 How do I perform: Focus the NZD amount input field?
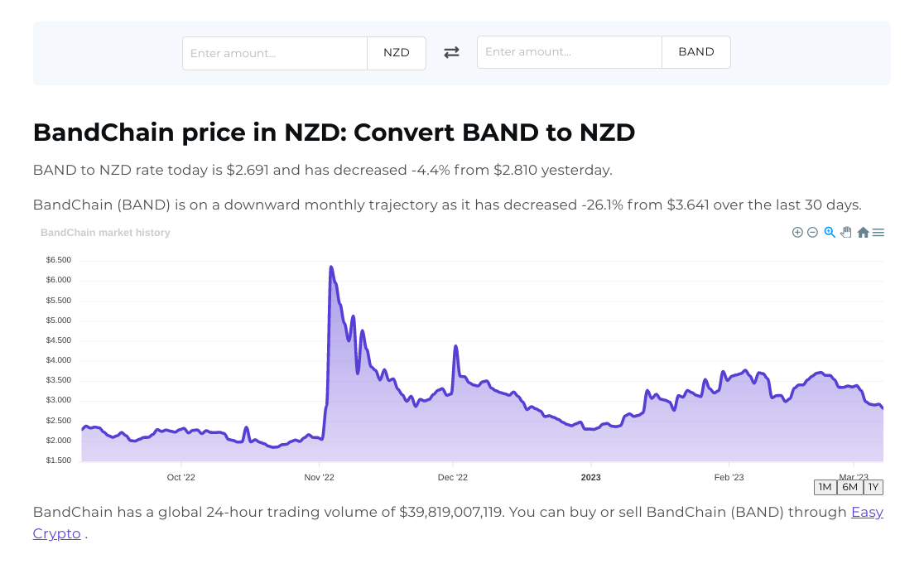(x=275, y=53)
